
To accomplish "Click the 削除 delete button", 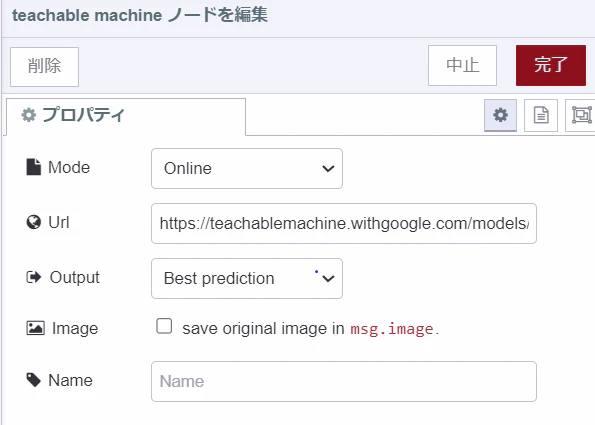I will point(44,67).
